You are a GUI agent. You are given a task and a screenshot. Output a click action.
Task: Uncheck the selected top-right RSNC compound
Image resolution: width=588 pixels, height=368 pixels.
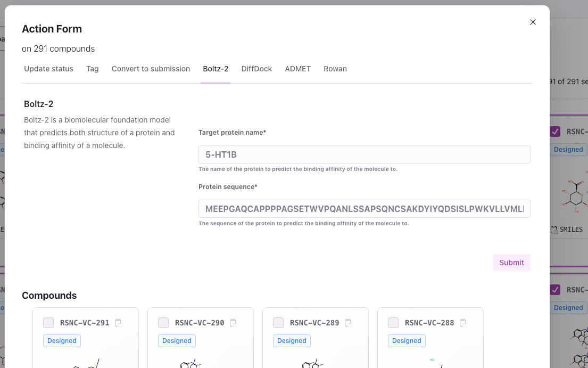pyautogui.click(x=555, y=132)
